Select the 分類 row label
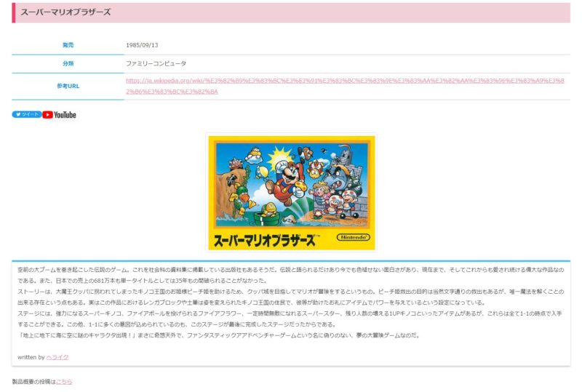This screenshot has width=582, height=392. tap(68, 63)
